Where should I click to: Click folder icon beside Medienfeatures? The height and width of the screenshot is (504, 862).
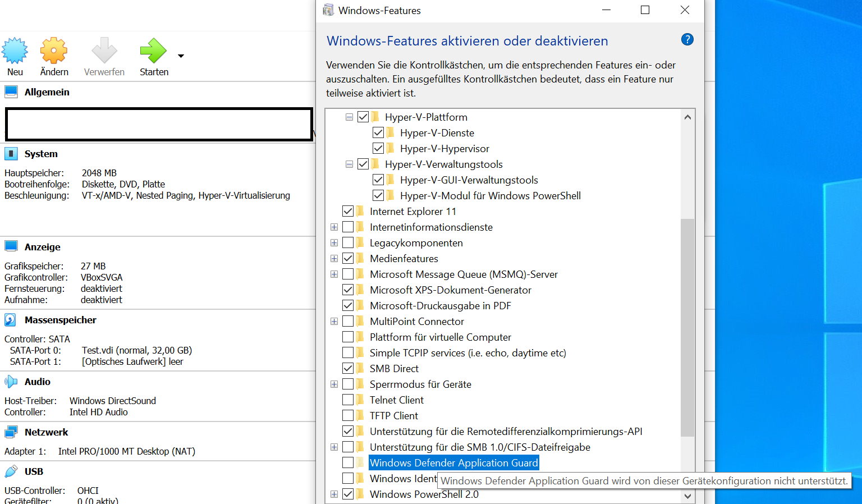(x=360, y=258)
